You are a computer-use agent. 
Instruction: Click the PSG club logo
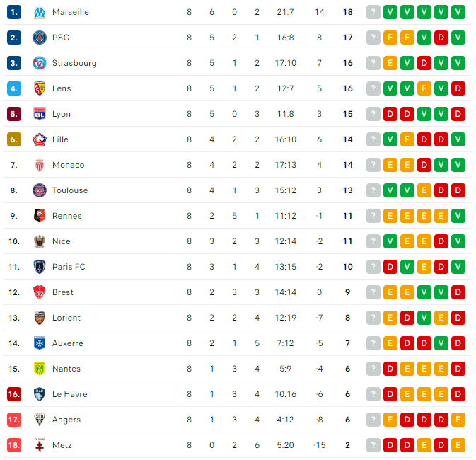[40, 38]
